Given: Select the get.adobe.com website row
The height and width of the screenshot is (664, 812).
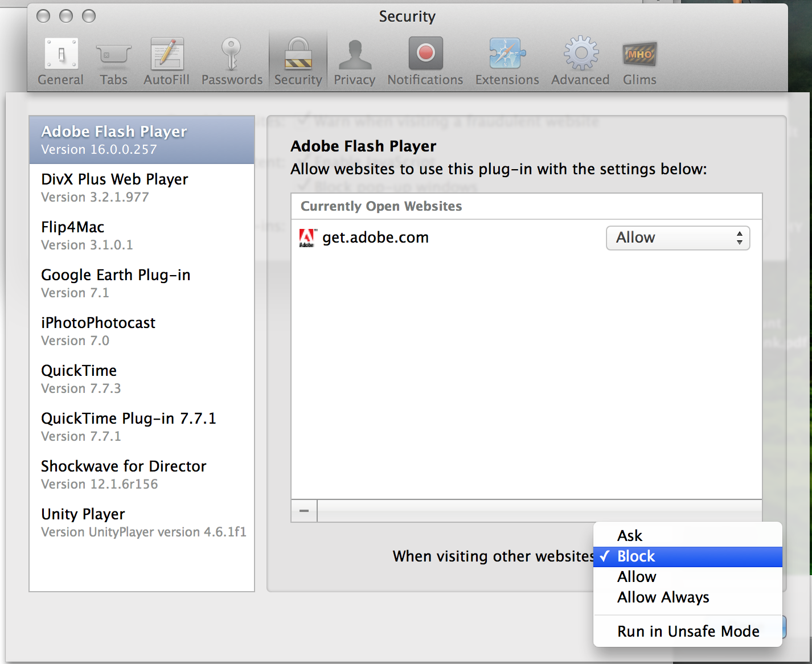Looking at the screenshot, I should click(526, 237).
